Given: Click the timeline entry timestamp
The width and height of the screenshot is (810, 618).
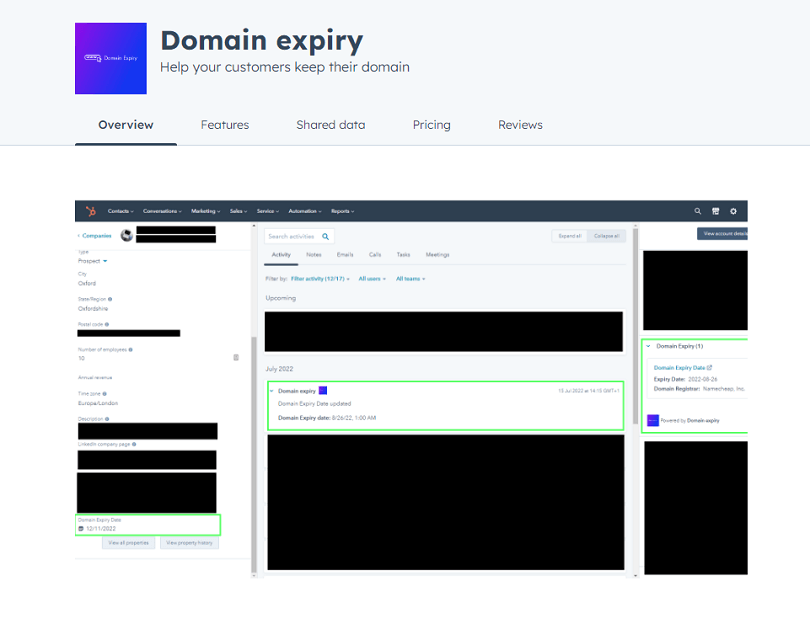Looking at the screenshot, I should (x=588, y=391).
